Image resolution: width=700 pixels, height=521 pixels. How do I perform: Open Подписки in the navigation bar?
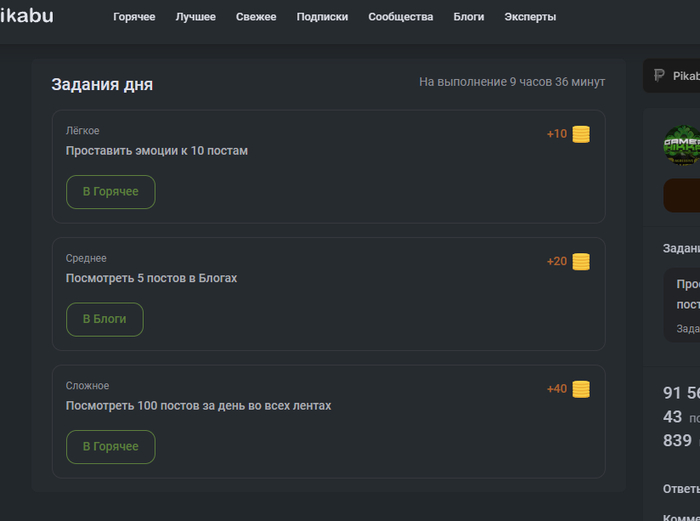(x=322, y=17)
